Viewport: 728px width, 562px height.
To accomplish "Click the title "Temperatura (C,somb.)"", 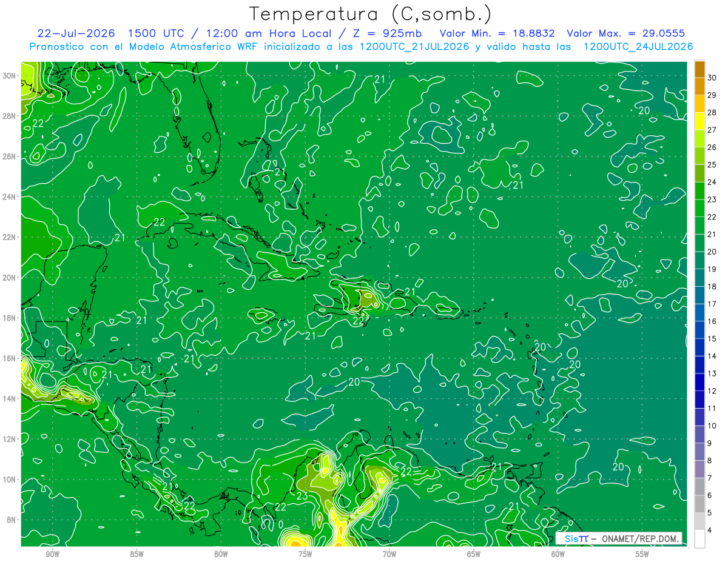I will point(371,15).
